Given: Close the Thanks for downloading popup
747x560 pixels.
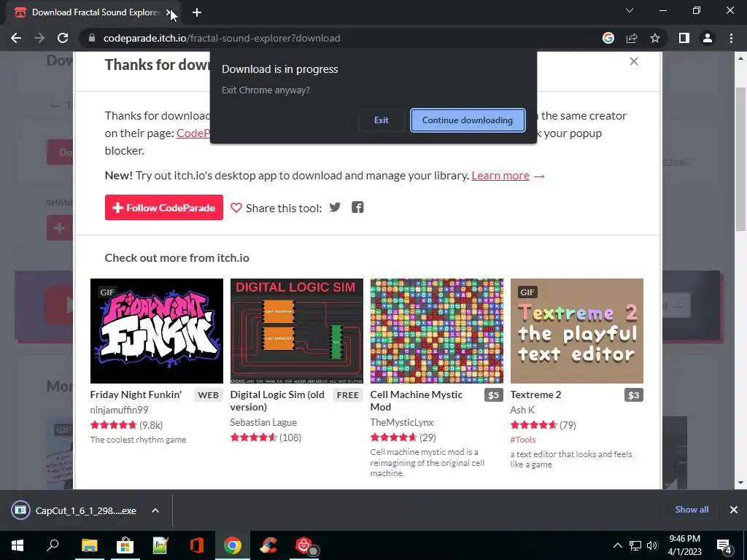Looking at the screenshot, I should (x=634, y=61).
